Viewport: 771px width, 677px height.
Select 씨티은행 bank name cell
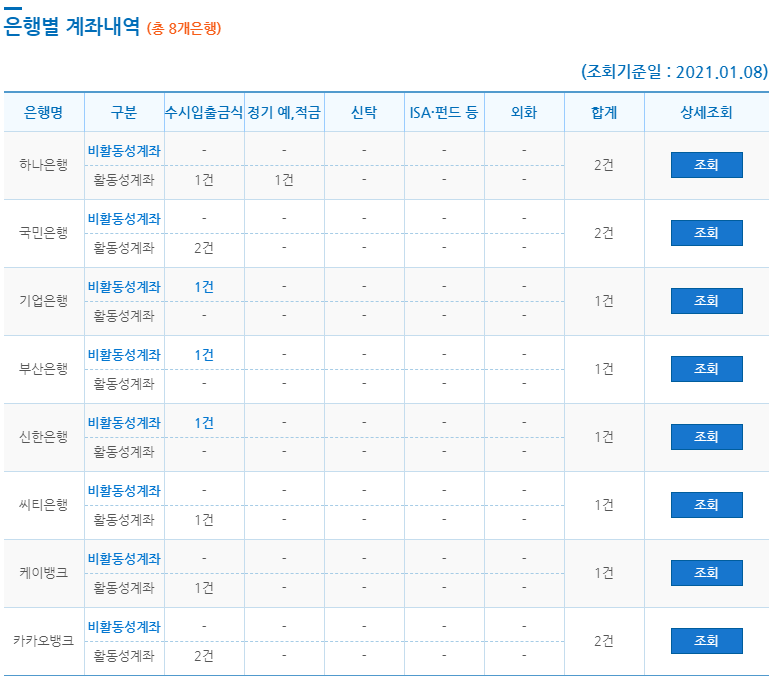pos(44,504)
